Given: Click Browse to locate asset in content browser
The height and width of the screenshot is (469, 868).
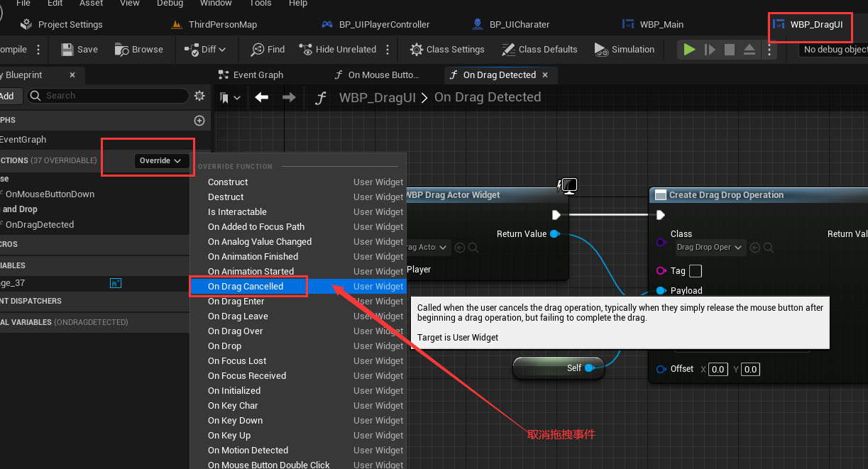Looking at the screenshot, I should (x=139, y=49).
